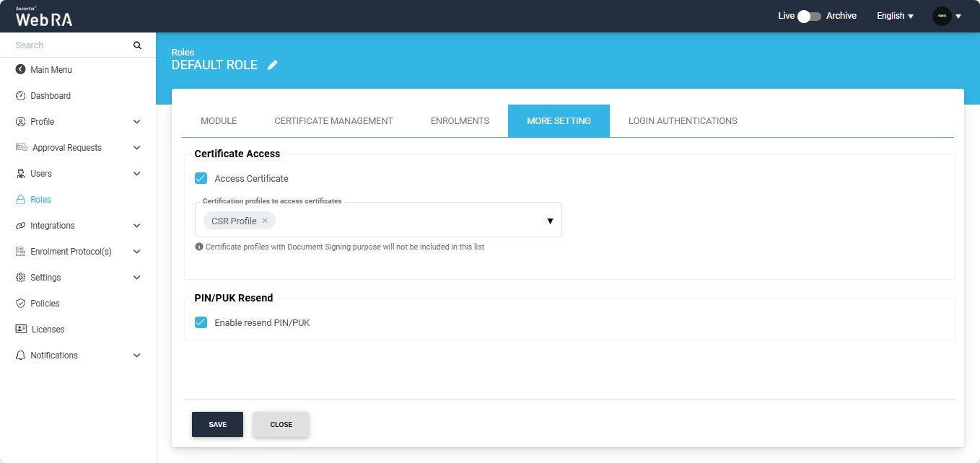This screenshot has height=463, width=980.
Task: Click the Main Menu back arrow icon
Action: click(20, 70)
